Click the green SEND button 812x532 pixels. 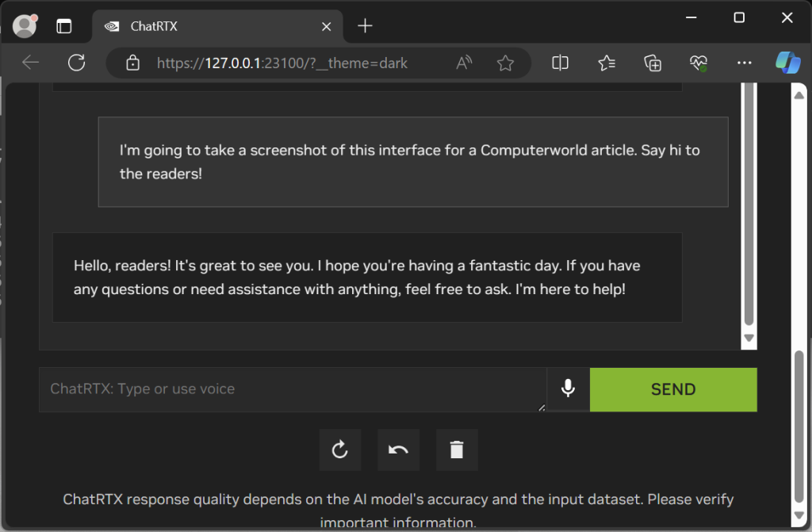[x=673, y=389]
